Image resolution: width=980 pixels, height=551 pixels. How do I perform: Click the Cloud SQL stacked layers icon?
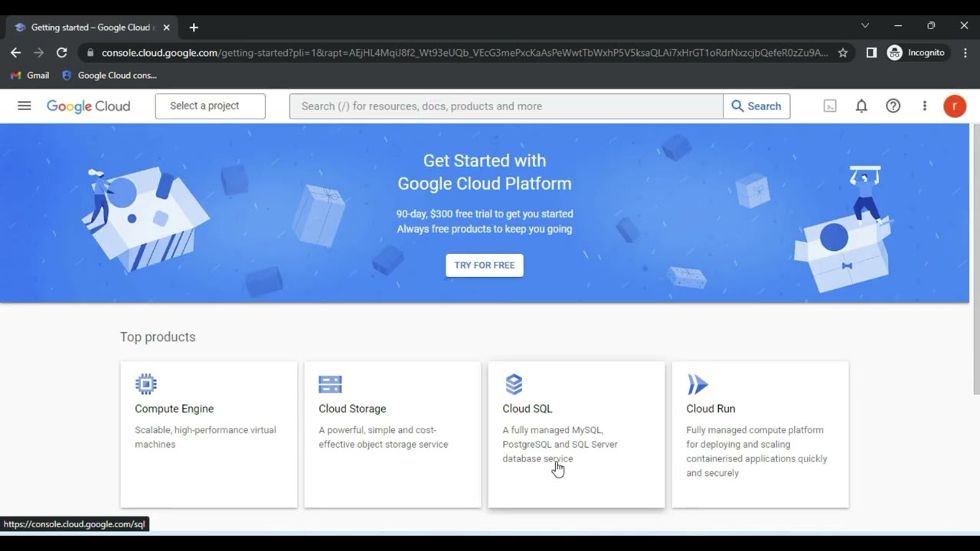tap(514, 384)
